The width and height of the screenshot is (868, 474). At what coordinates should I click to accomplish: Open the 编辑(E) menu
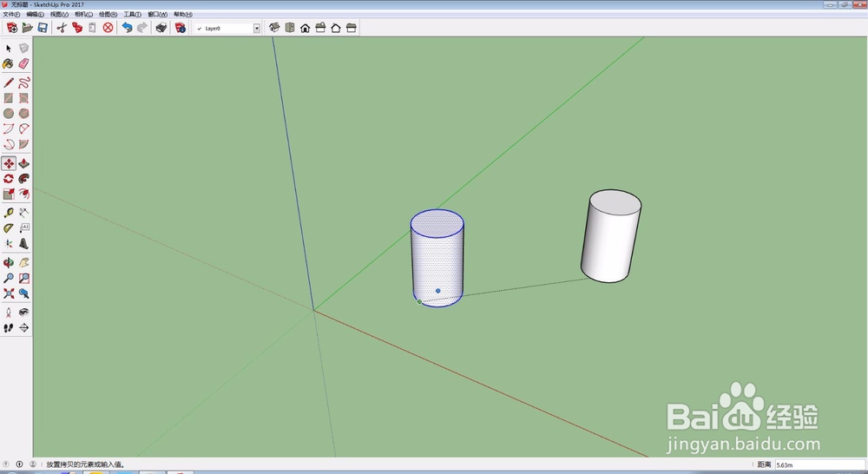(x=35, y=15)
